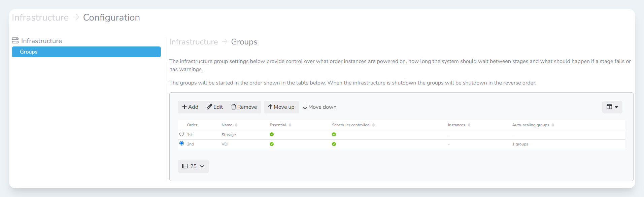The width and height of the screenshot is (644, 197).
Task: Click the Add group button
Action: tap(190, 107)
